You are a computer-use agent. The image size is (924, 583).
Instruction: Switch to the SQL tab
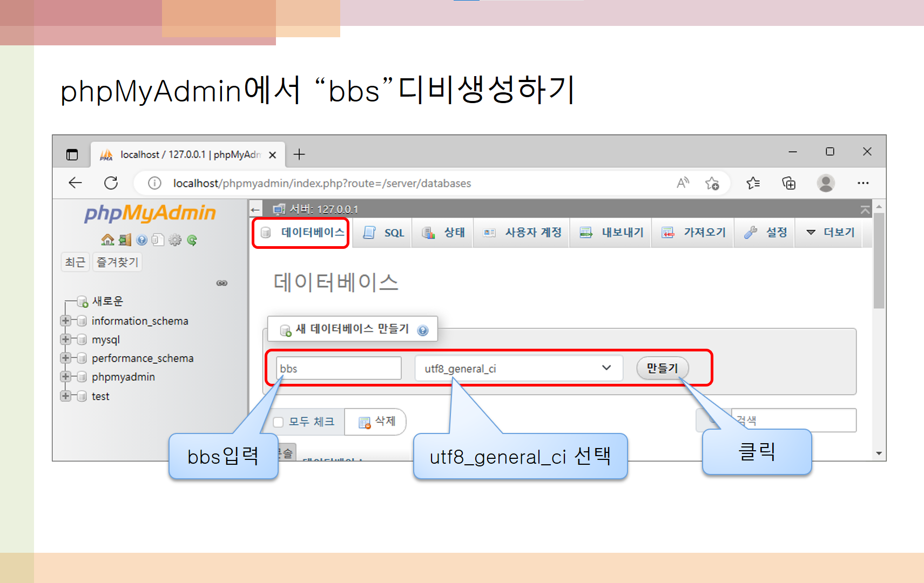click(383, 233)
